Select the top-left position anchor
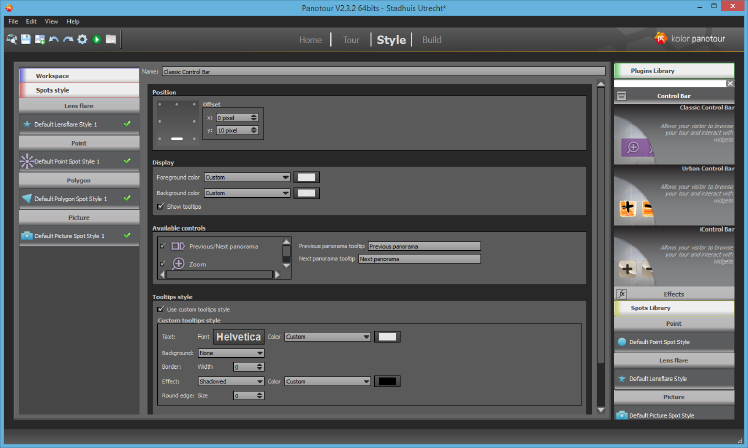748x448 pixels. [160, 104]
